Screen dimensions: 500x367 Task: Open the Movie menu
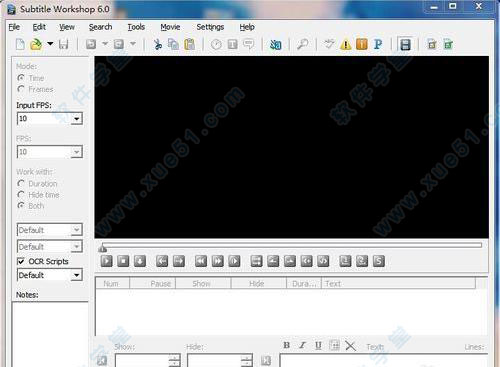[170, 27]
